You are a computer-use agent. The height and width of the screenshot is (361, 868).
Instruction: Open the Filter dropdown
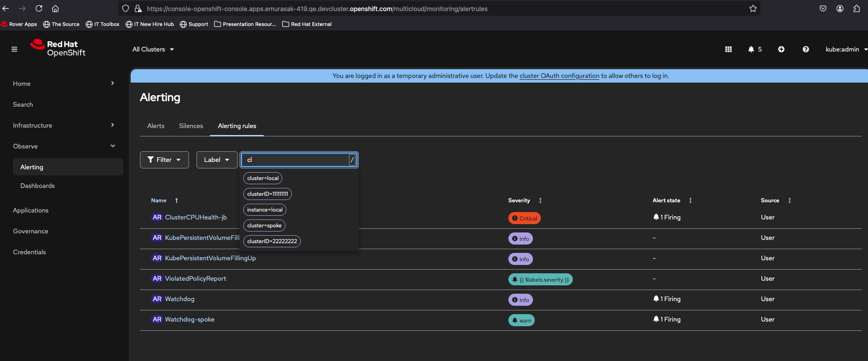pos(164,160)
